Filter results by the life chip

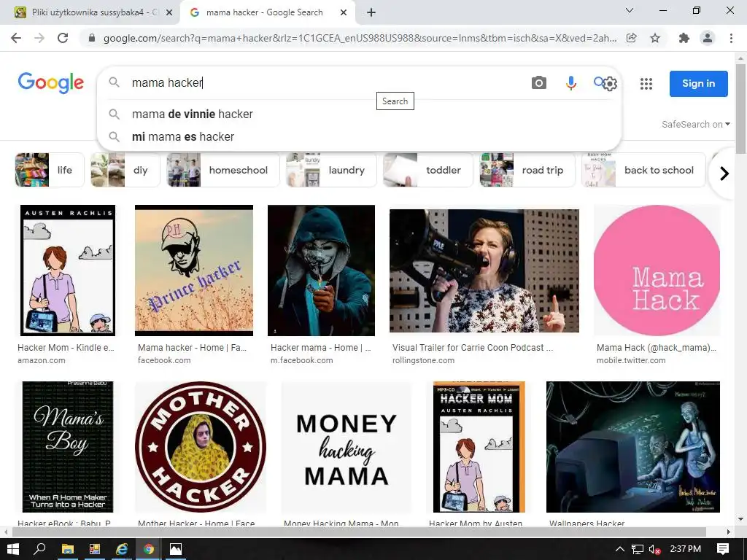click(50, 170)
